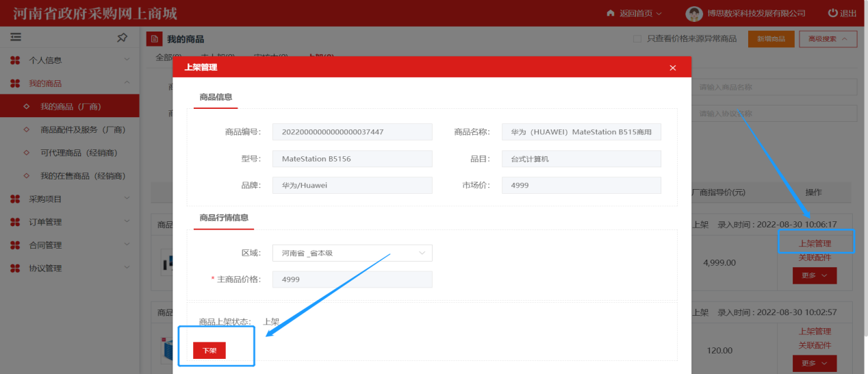
Task: Click the 新增商品 button
Action: [771, 39]
